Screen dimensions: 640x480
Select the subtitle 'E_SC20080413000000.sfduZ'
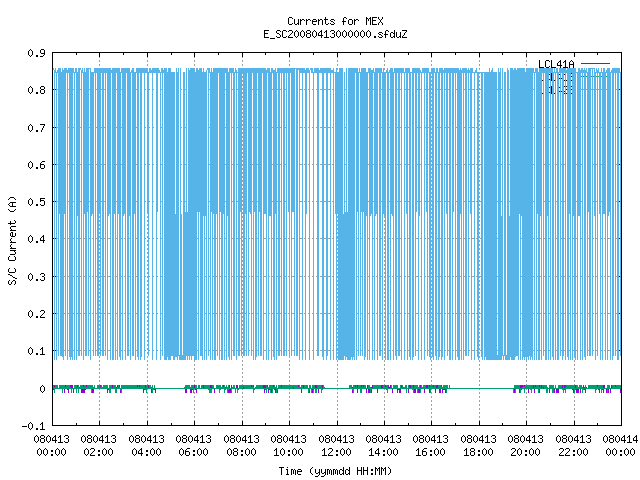[x=335, y=34]
